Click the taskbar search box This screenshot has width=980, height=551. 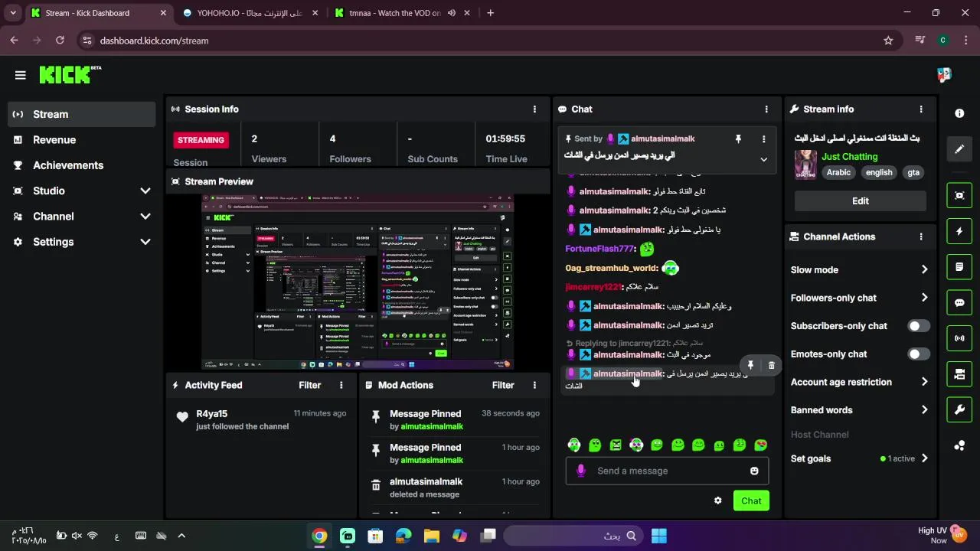click(x=574, y=536)
